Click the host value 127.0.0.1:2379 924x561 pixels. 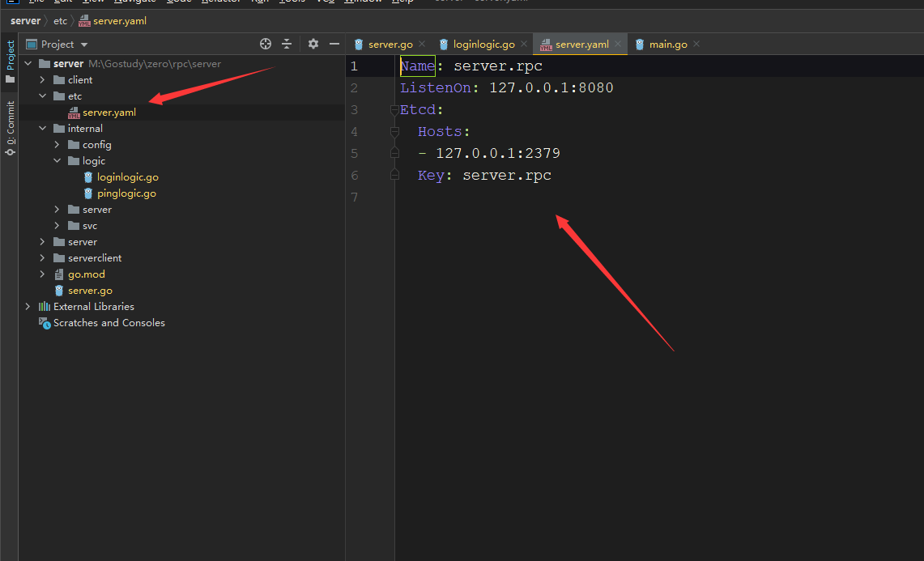click(x=498, y=153)
